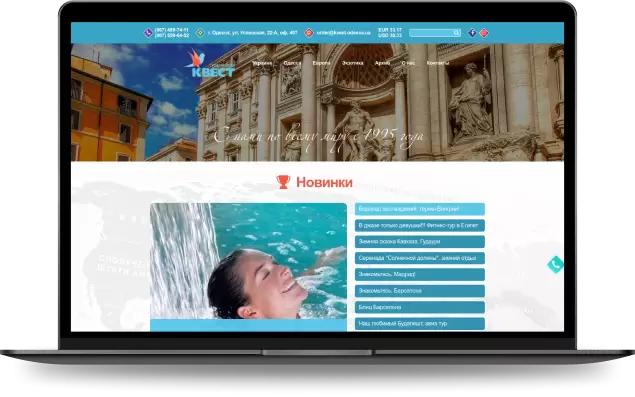The width and height of the screenshot is (635, 397).
Task: Click the Одесса office address text
Action: pos(253,33)
